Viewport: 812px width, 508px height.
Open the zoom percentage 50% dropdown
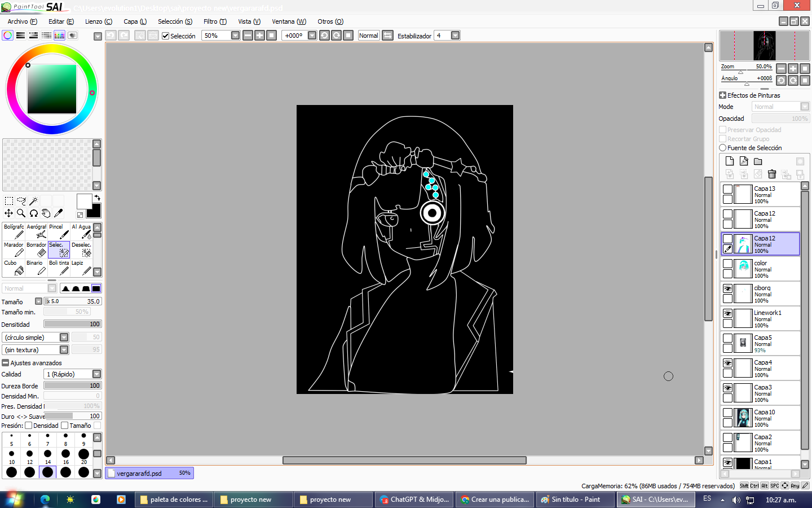tap(236, 36)
